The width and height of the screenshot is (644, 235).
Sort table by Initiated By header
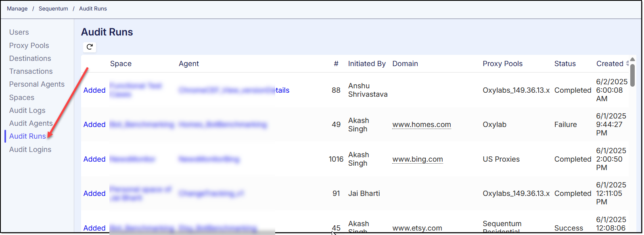[367, 64]
